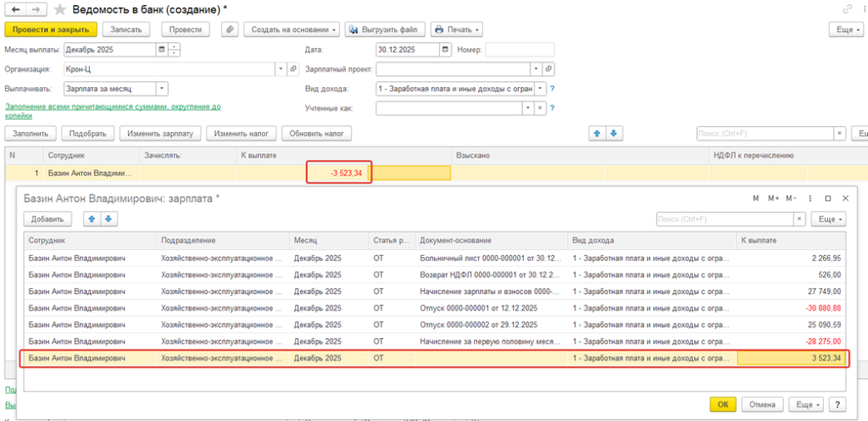The width and height of the screenshot is (868, 421).
Task: Copy link using the chain icon
Action: point(847,9)
